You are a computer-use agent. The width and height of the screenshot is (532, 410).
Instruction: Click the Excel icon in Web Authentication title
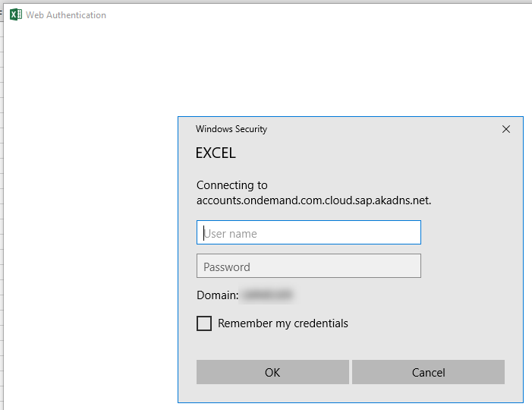[x=16, y=14]
